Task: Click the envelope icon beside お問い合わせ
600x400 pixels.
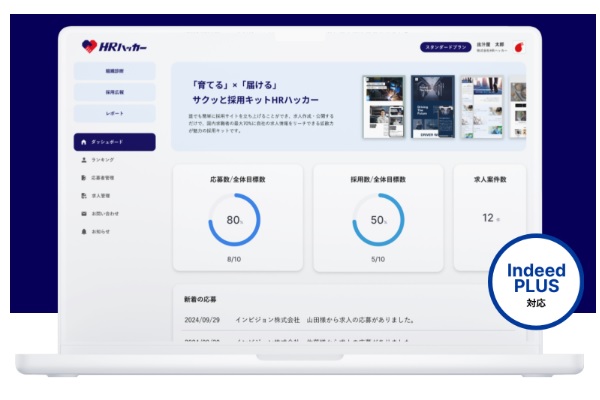Action: pos(83,214)
